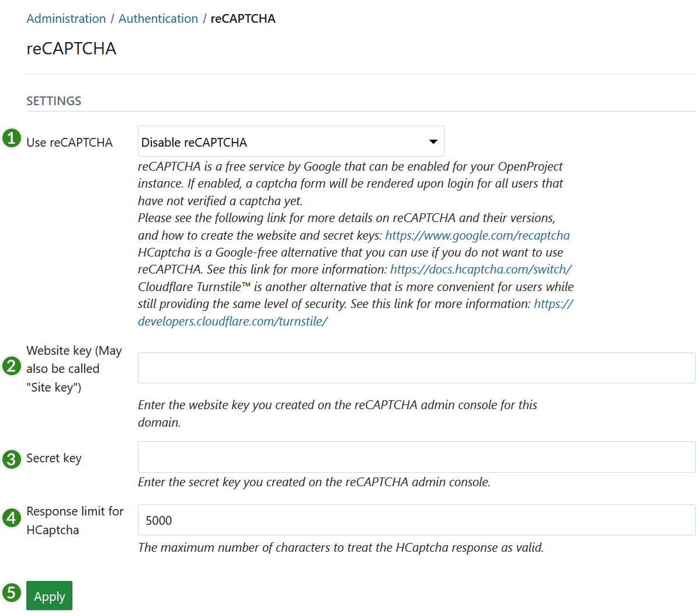This screenshot has width=698, height=616.
Task: Click the numbered badge 5 beside Apply
Action: (x=11, y=593)
